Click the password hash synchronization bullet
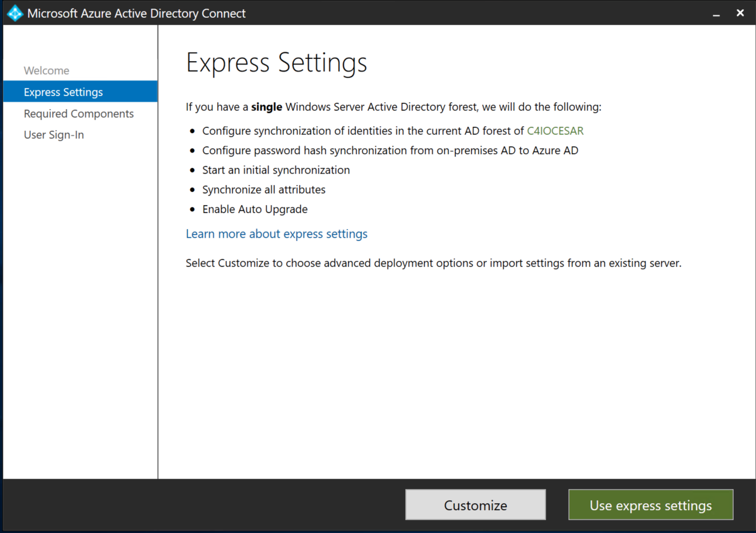The image size is (756, 533). tap(390, 150)
